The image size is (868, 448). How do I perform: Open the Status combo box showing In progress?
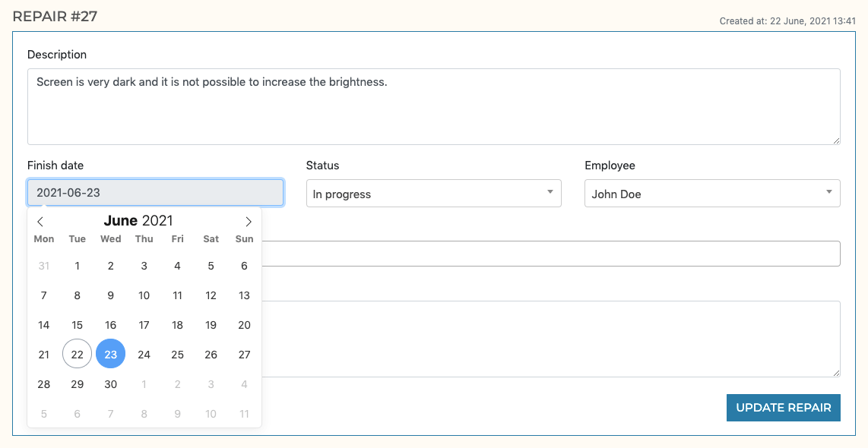tap(426, 193)
